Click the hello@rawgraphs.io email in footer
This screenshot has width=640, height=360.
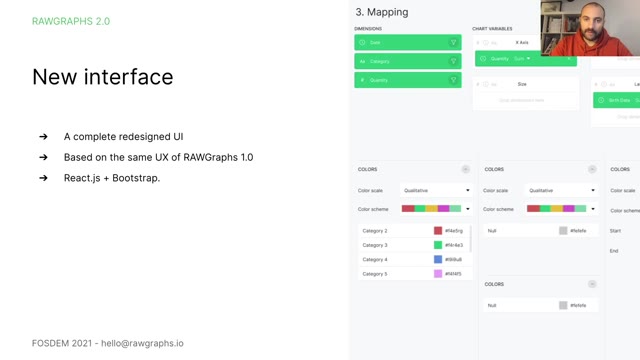tap(142, 343)
